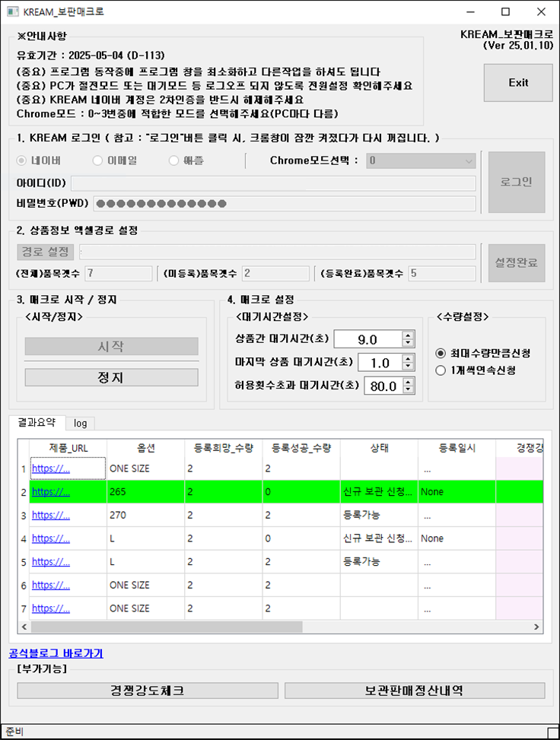This screenshot has height=740, width=560.
Task: Open the https link in row 4
Action: (x=51, y=538)
